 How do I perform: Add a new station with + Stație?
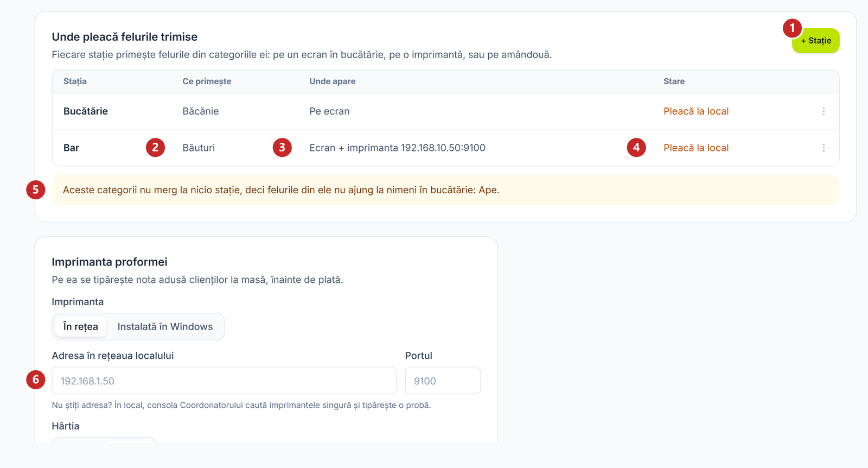click(815, 41)
